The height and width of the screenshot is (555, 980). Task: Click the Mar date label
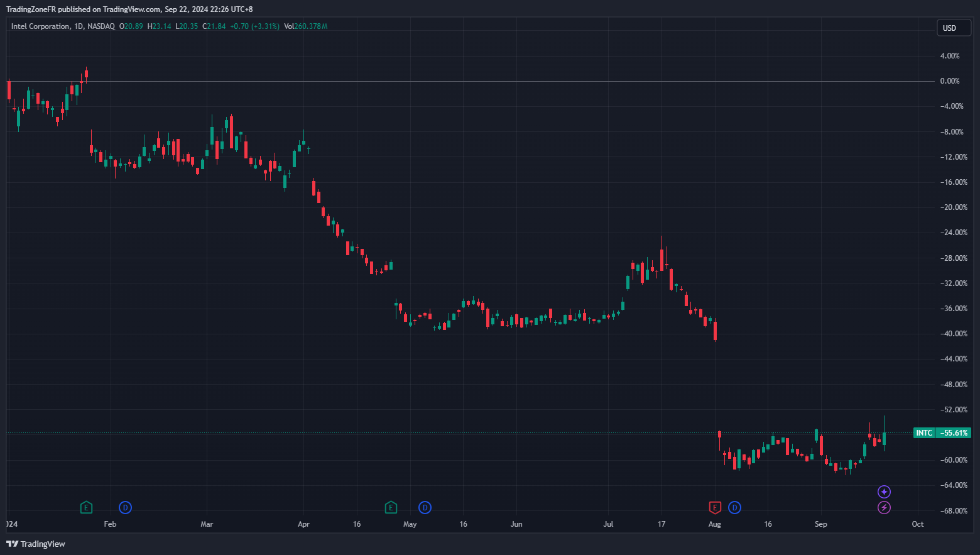(207, 524)
